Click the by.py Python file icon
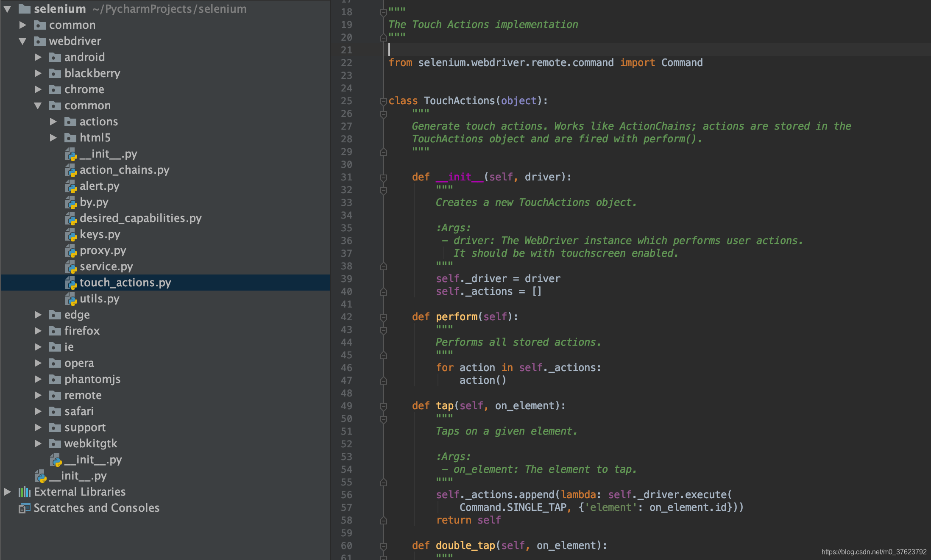The width and height of the screenshot is (931, 560). point(71,202)
